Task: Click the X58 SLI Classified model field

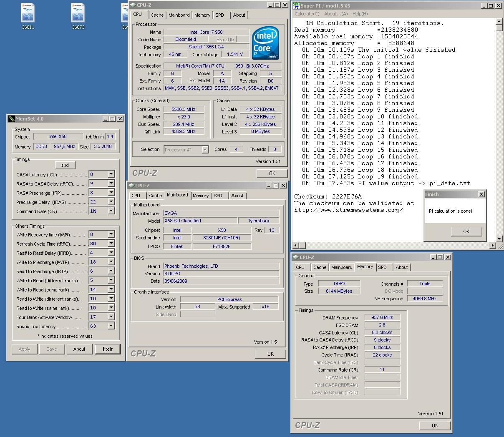Action: point(200,221)
